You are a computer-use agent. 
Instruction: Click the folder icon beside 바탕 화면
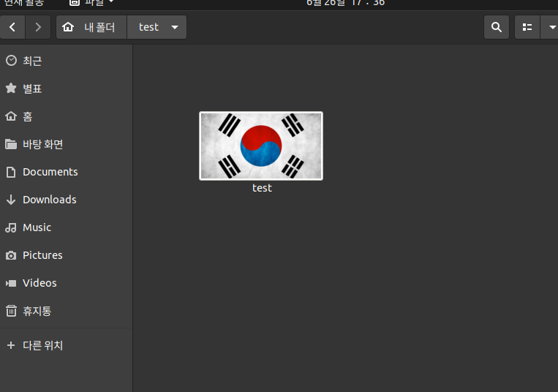(11, 144)
